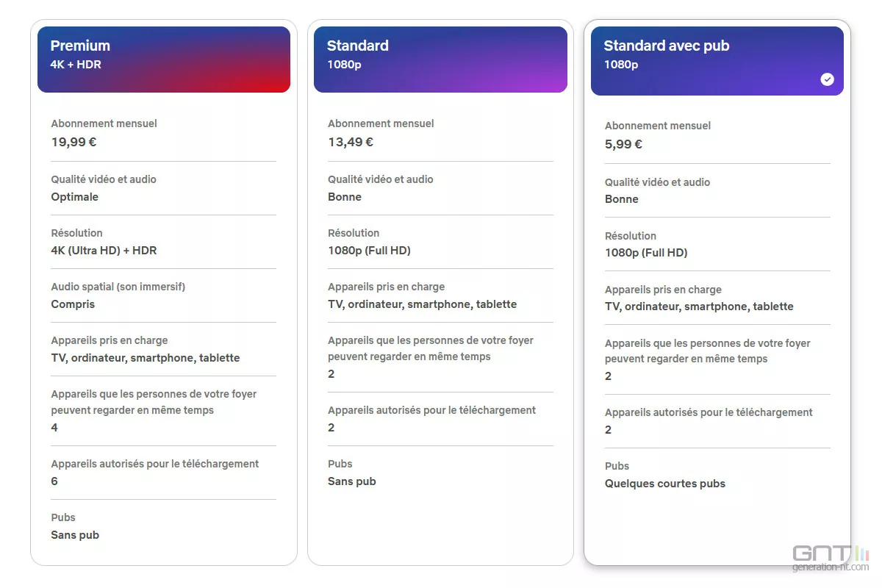
Task: Click the selected checkmark on Standard avec pub
Action: [x=827, y=79]
